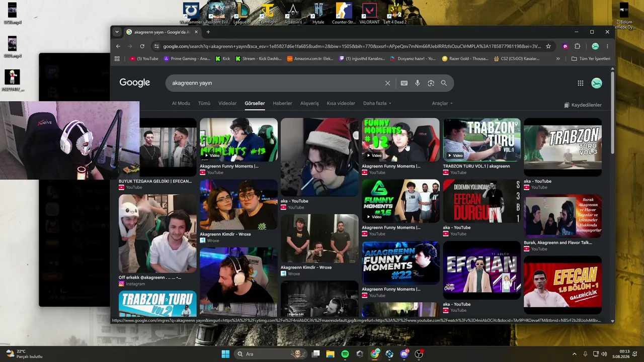Open the Prime Gaming bookmark
The height and width of the screenshot is (362, 644).
(187, 59)
